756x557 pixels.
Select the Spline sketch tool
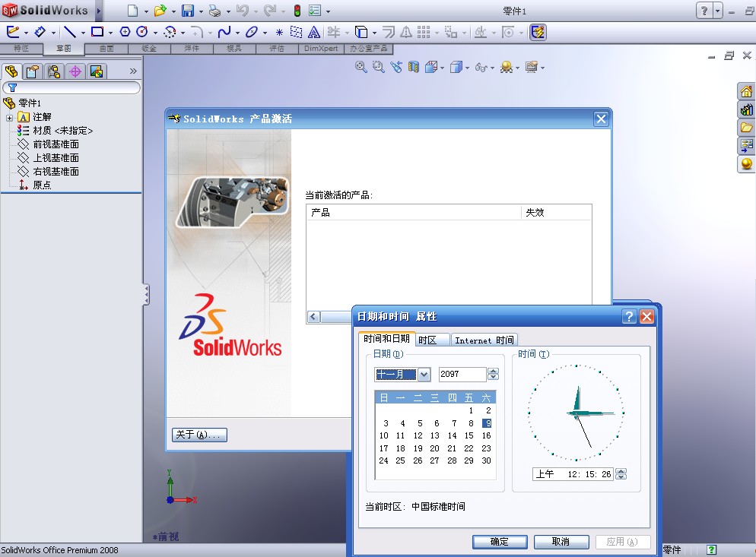tap(224, 32)
